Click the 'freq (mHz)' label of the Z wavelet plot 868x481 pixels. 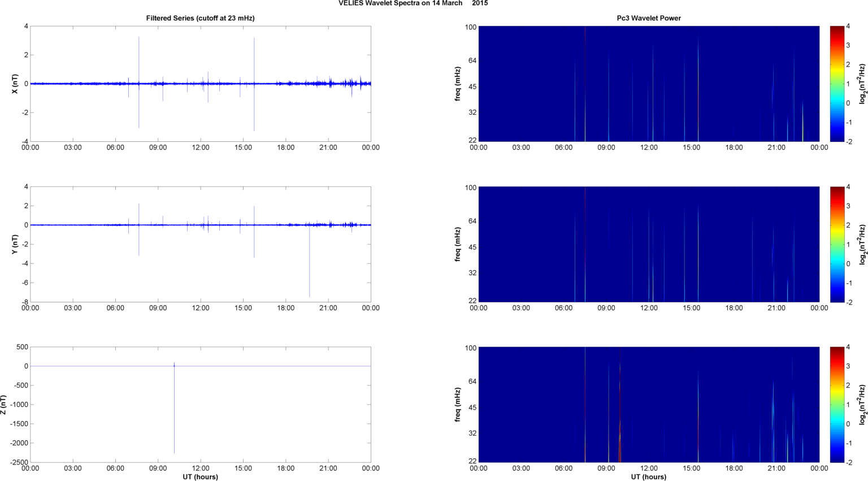point(458,405)
